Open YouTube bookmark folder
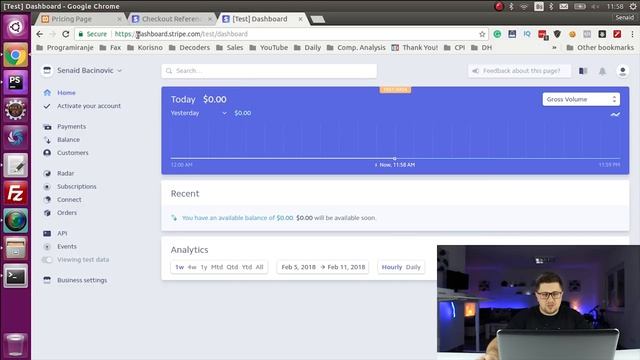 pos(269,48)
